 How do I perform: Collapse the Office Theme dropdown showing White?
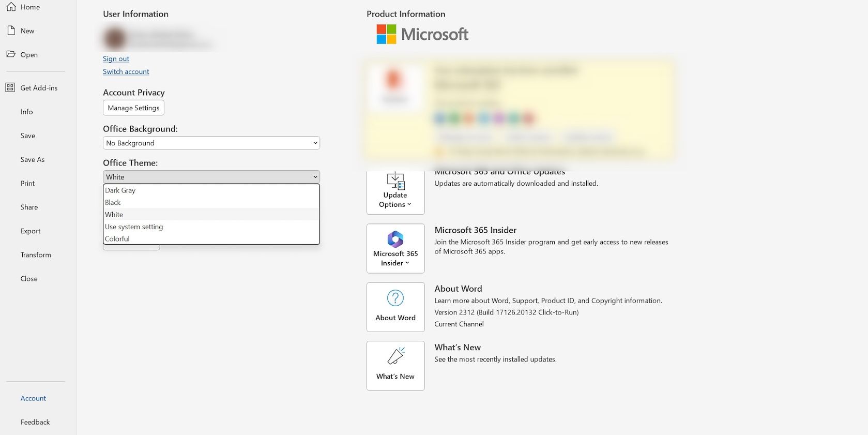[x=211, y=177]
